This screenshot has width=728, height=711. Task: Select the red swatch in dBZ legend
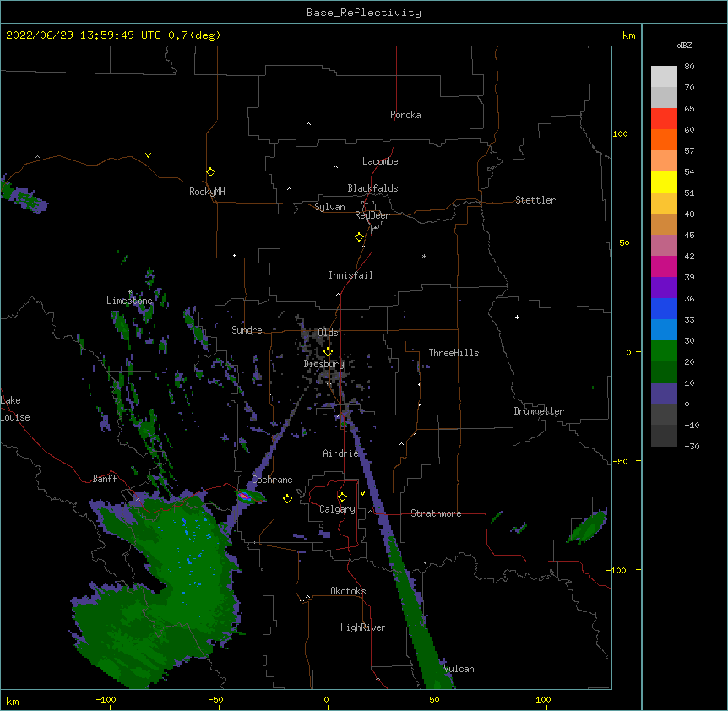(664, 119)
